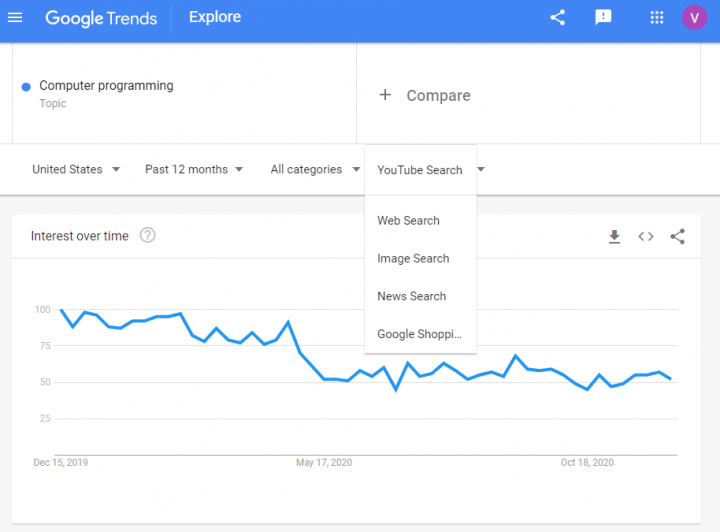
Task: Share the Interest over time chart
Action: tap(677, 236)
